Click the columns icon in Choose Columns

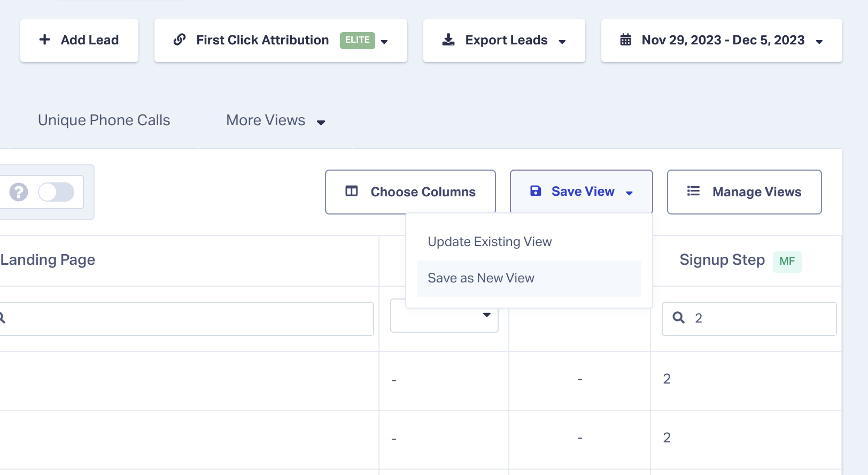point(352,191)
